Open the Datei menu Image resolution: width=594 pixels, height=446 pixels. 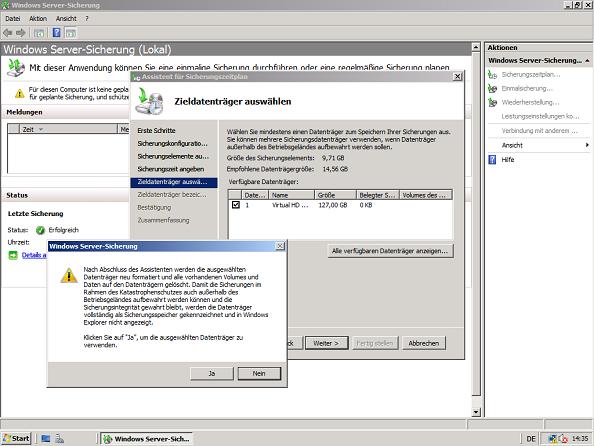click(x=13, y=19)
